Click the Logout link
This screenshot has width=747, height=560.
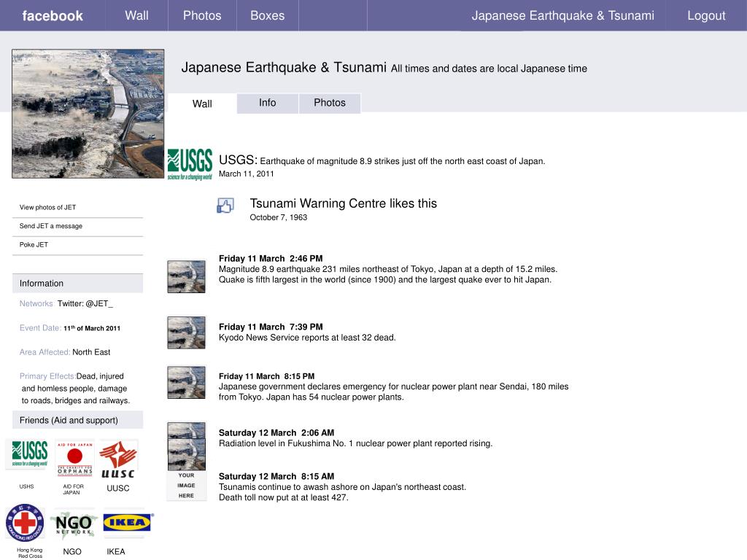[x=706, y=15]
